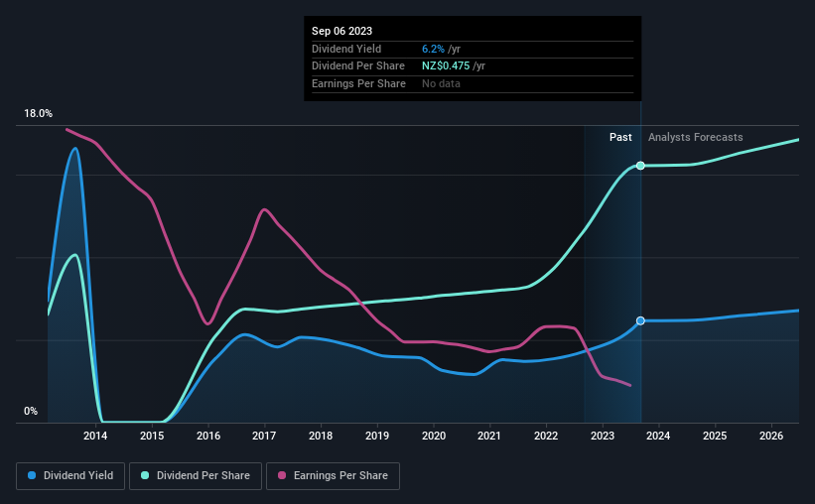Select the blue Dividend Yield data marker
The image size is (815, 504).
(640, 320)
